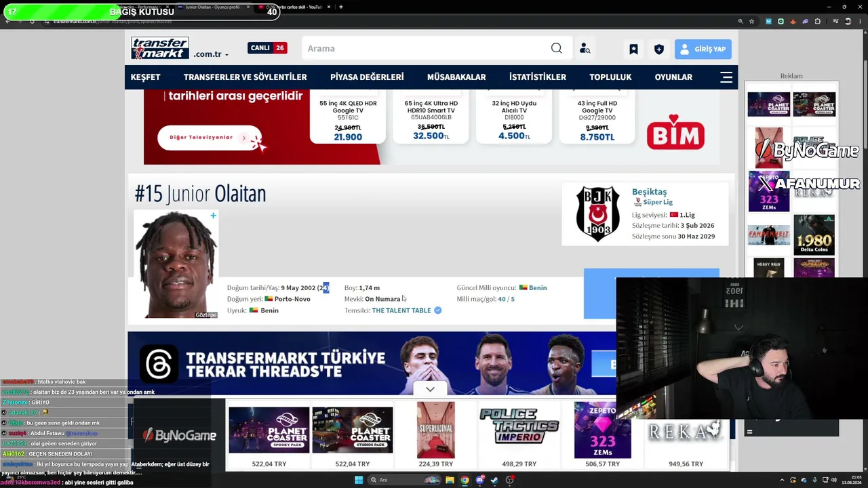Image resolution: width=868 pixels, height=488 pixels.
Task: Click the shield plus icon
Action: click(658, 49)
